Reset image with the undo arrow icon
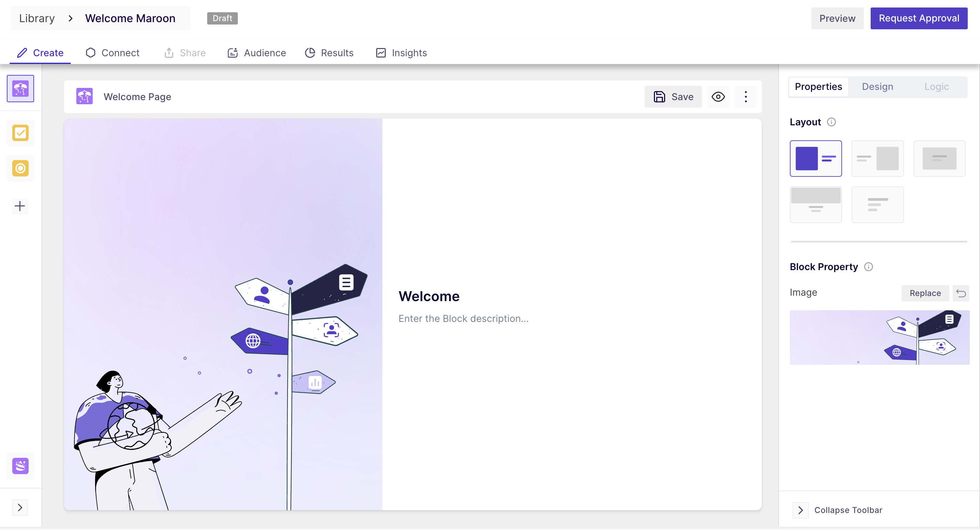This screenshot has width=980, height=530. (x=961, y=293)
